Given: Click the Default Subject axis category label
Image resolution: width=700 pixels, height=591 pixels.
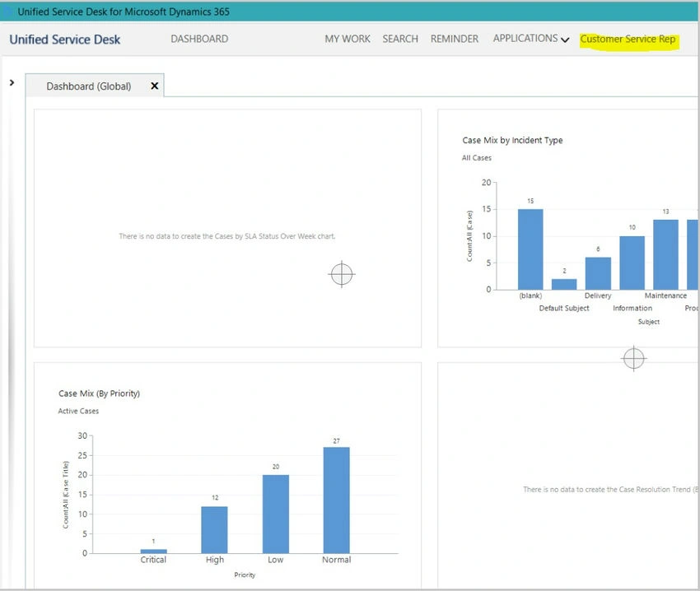Looking at the screenshot, I should tap(564, 308).
